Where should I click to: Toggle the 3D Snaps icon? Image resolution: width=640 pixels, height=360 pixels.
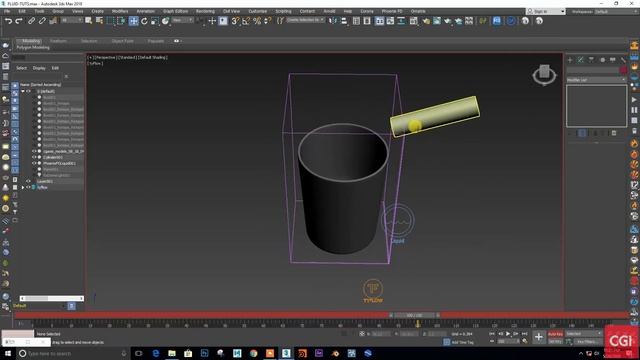[x=235, y=21]
